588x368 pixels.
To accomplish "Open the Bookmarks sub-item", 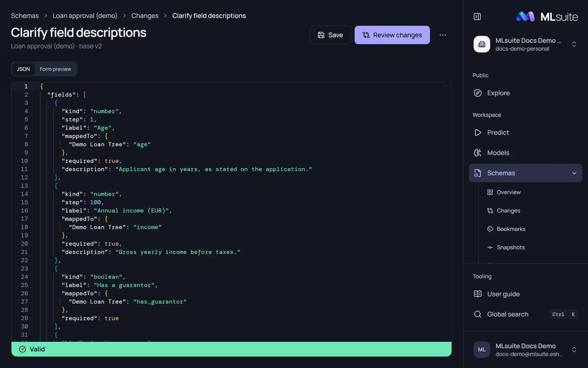I will point(532,229).
